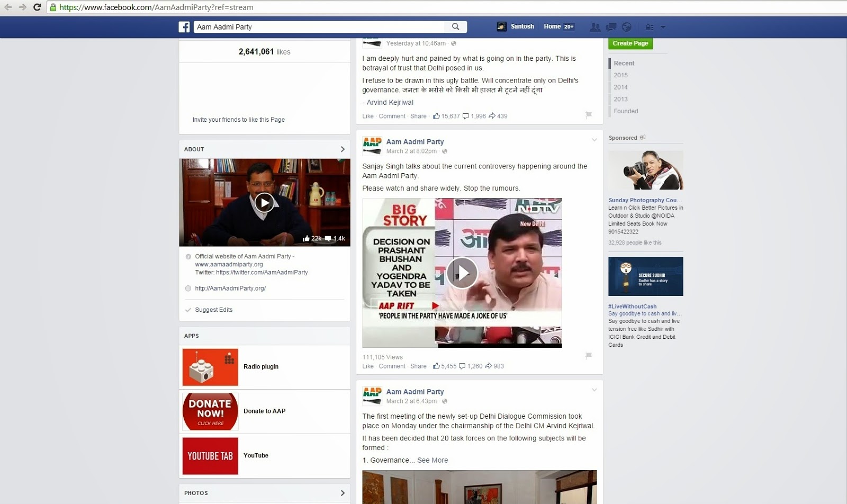Jump to 2013 in the timeline navigator

[x=621, y=99]
